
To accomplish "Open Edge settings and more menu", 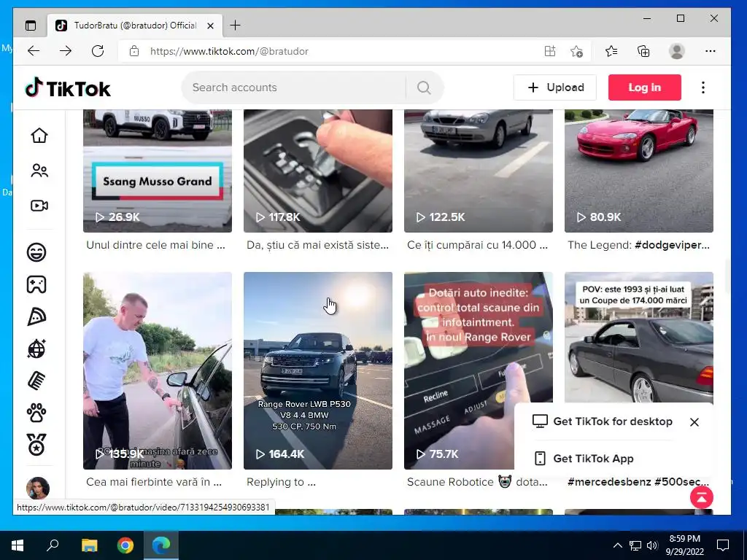I will (711, 51).
